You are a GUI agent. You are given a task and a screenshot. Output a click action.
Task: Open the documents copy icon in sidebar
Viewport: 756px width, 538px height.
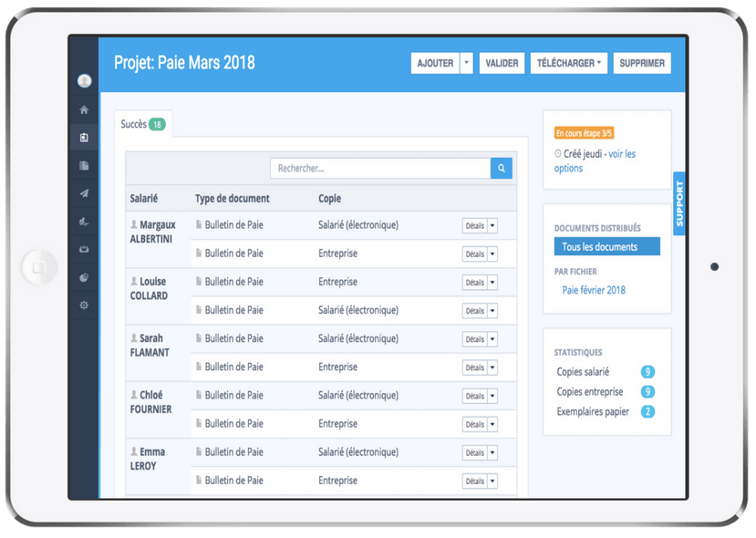(x=83, y=165)
